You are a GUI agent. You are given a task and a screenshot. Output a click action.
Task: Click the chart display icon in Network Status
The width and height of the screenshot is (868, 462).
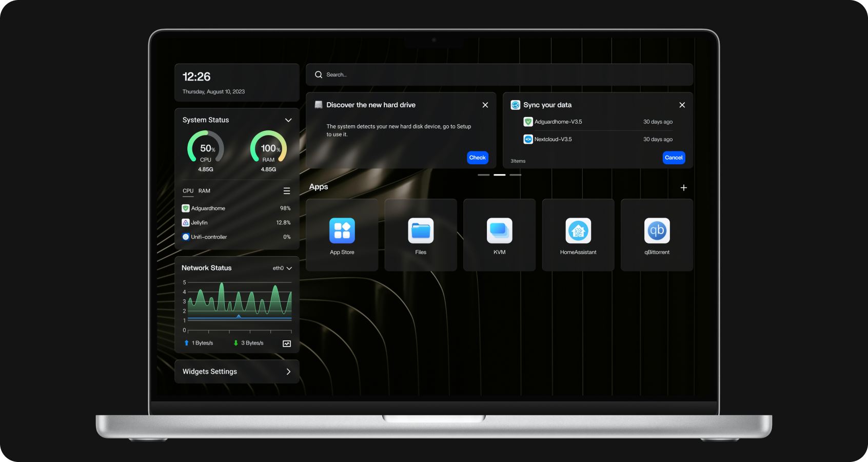(287, 342)
